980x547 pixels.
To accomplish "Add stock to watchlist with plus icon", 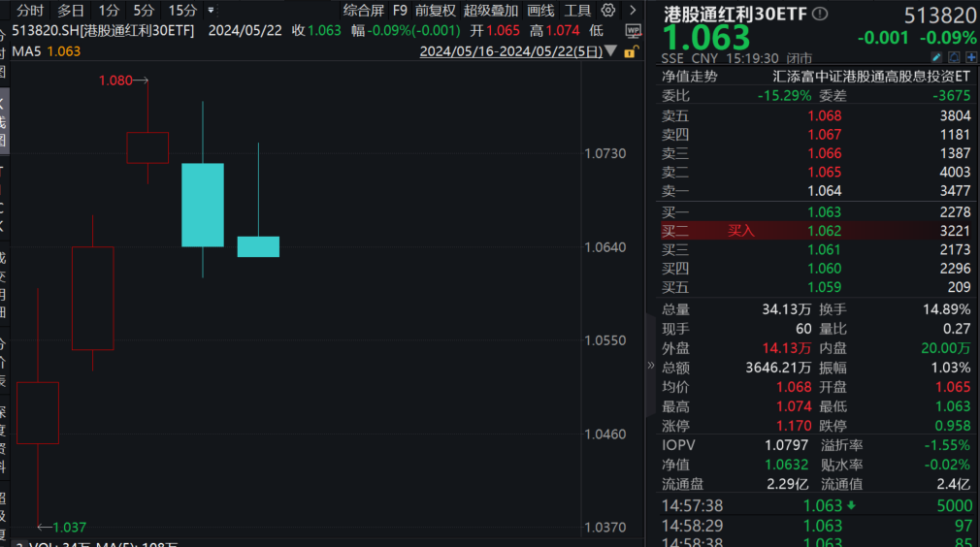I will click(969, 57).
